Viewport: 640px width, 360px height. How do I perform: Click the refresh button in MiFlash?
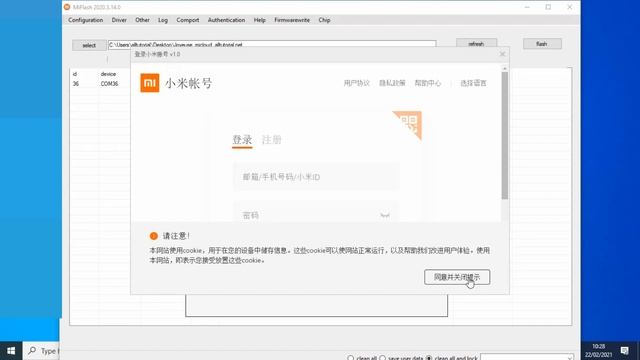pyautogui.click(x=476, y=43)
